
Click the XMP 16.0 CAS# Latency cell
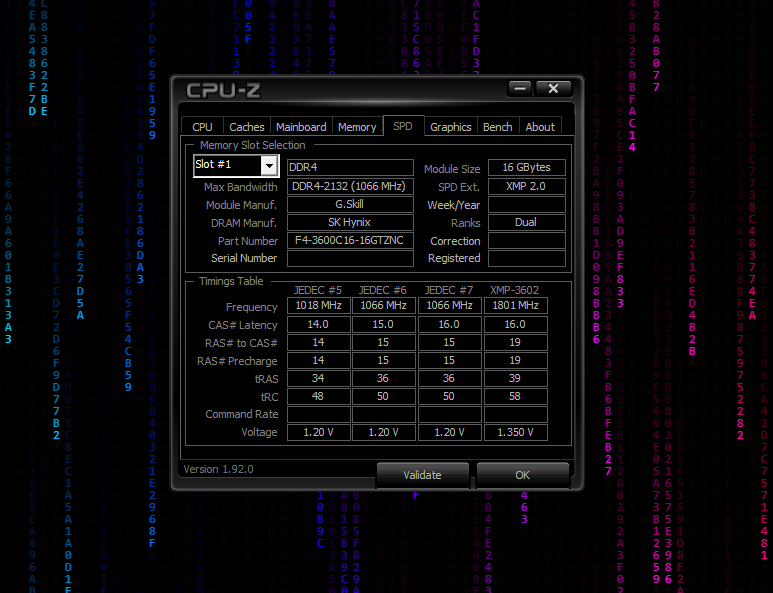(x=516, y=324)
